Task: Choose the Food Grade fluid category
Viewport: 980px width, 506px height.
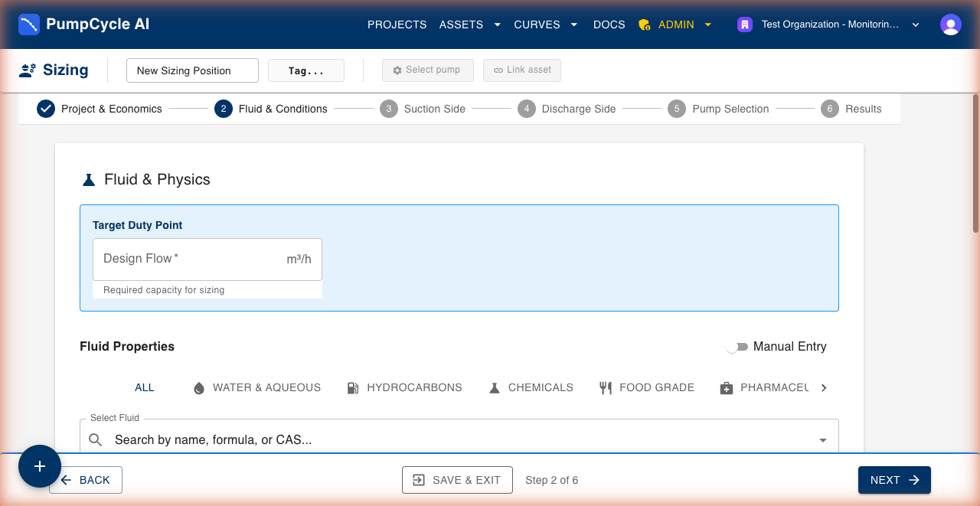Action: point(647,387)
